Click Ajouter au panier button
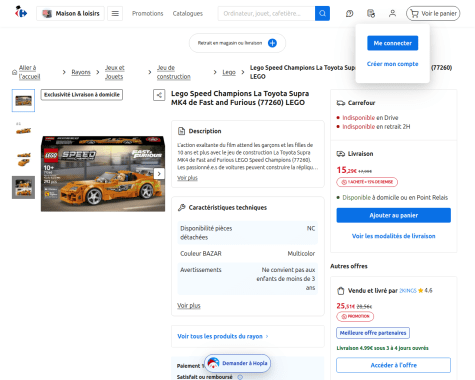Image resolution: width=475 pixels, height=380 pixels. 393,215
